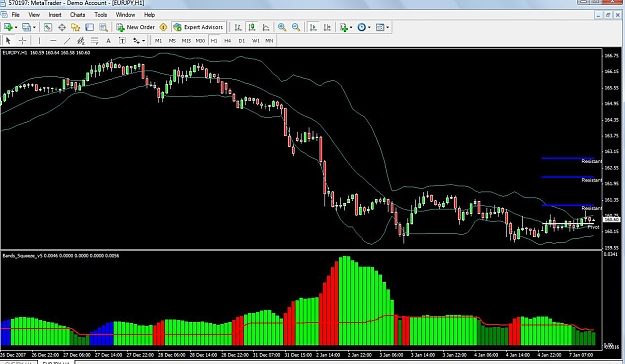Select the Cursor arrow tool
Viewport: 625px width, 364px height.
(8, 41)
